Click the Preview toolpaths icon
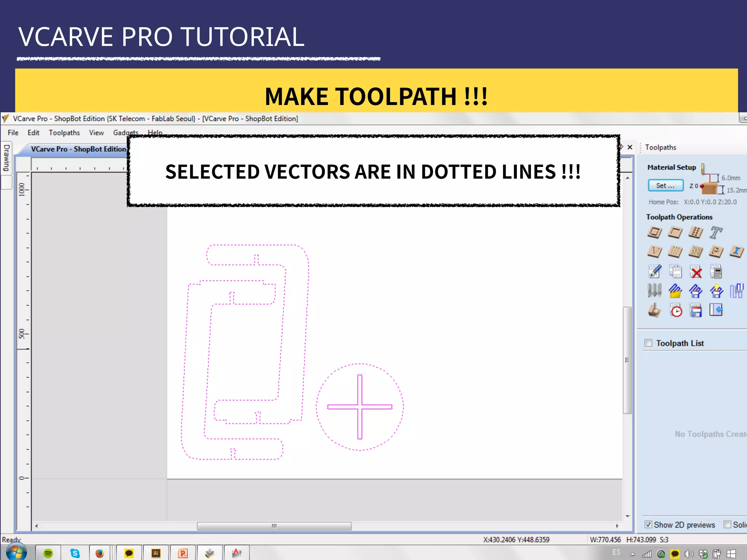The image size is (747, 560). 655,310
